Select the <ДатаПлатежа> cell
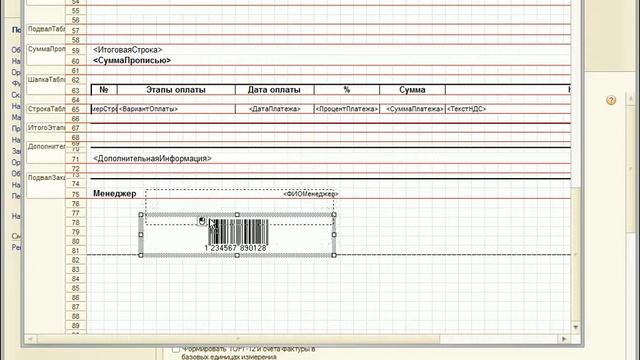Screen dimensions: 640x360 coord(274,109)
